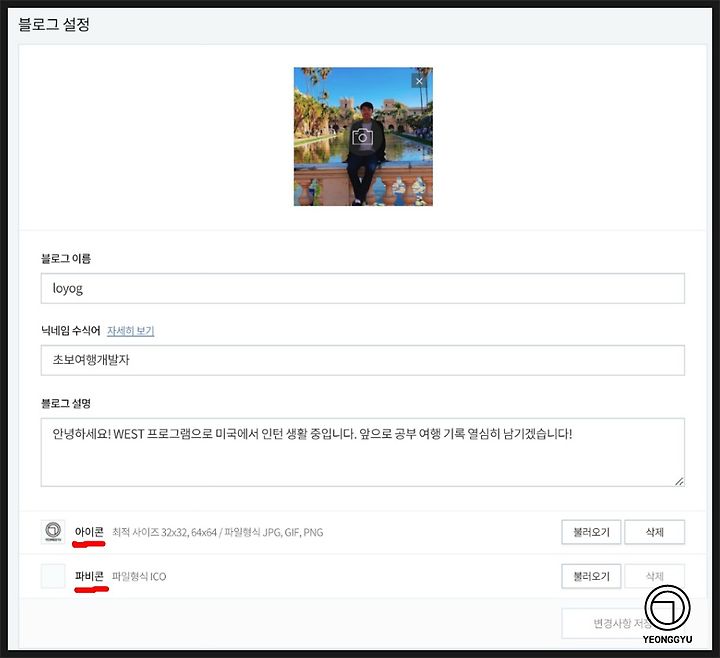Delete the icon using 삭제 in 아이콘 row
This screenshot has width=720, height=658.
pos(654,532)
